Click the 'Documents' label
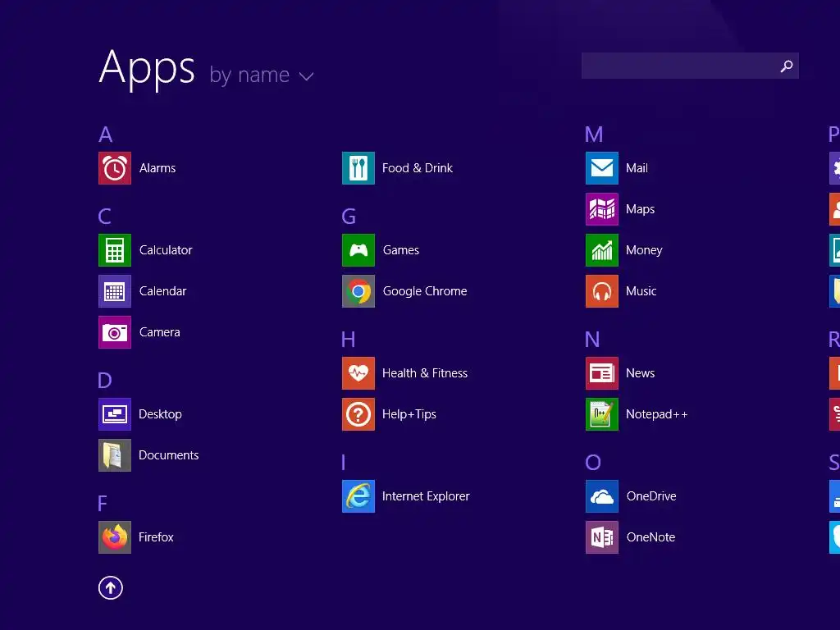 [x=169, y=455]
